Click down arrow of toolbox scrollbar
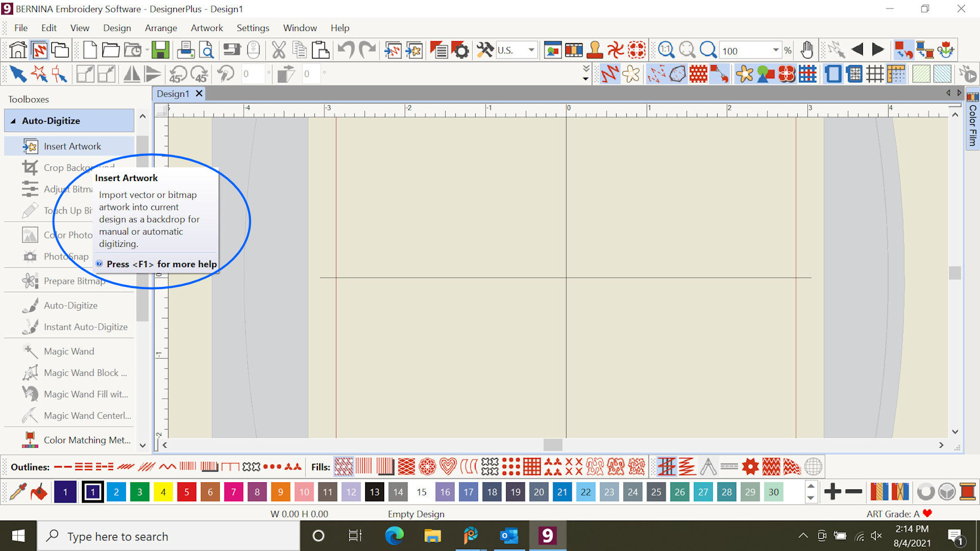The image size is (980, 551). (142, 445)
